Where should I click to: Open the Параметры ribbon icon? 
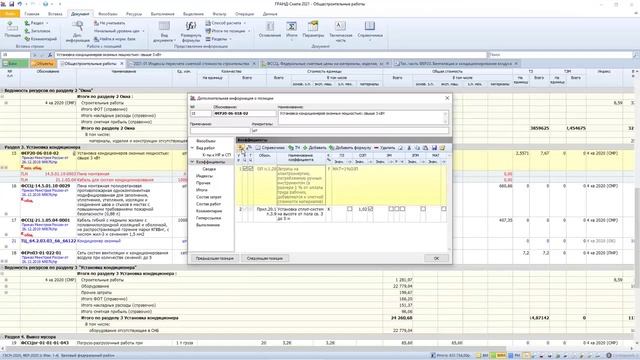pos(313,29)
